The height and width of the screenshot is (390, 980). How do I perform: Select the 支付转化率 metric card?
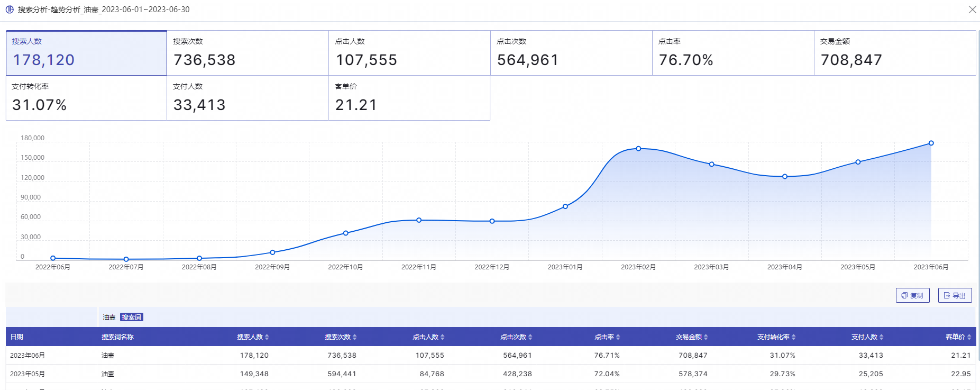(x=86, y=98)
